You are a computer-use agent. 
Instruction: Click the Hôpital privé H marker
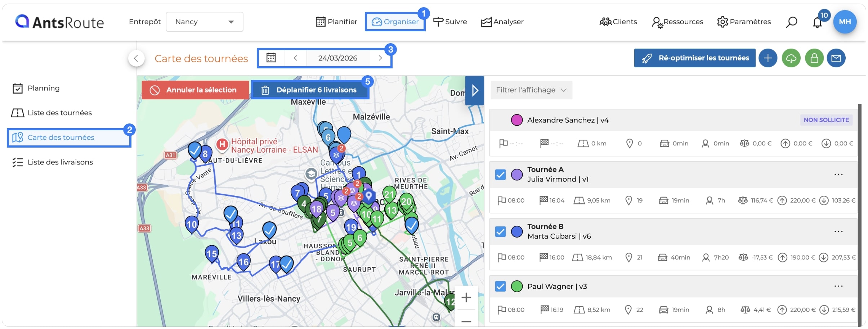pyautogui.click(x=222, y=145)
